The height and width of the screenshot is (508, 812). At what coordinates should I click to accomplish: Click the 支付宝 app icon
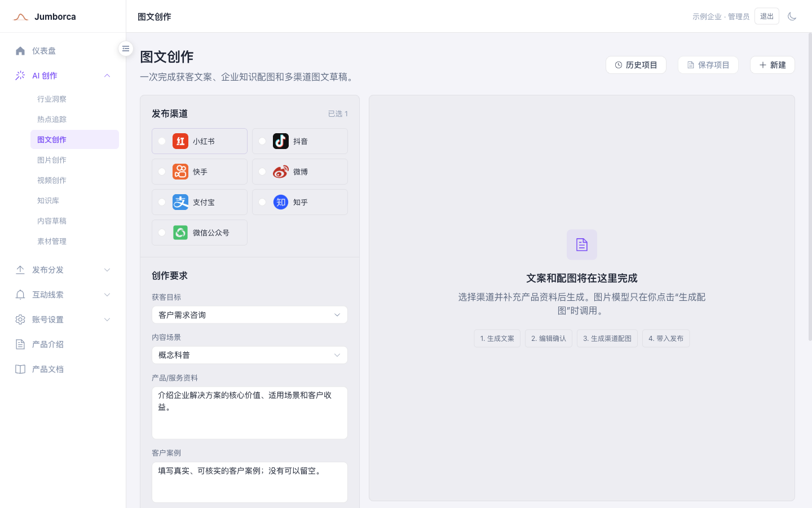180,202
